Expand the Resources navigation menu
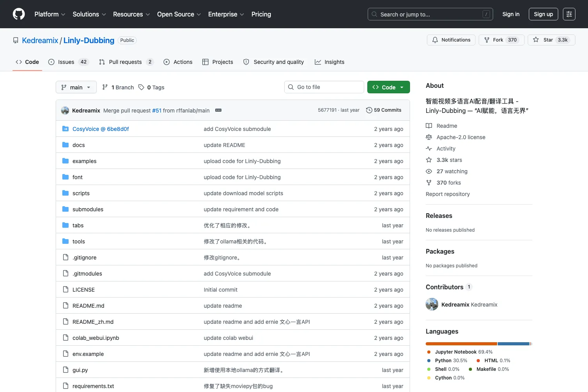 [131, 14]
